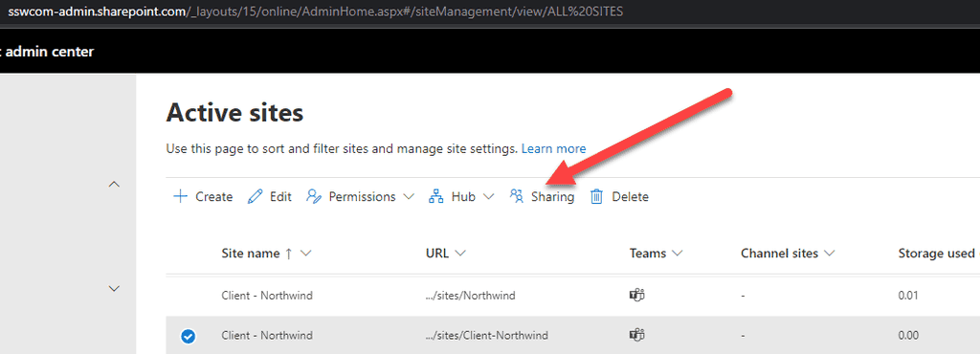Click the Delete toolbar label
Viewport: 980px width, 354px height.
[x=630, y=197]
